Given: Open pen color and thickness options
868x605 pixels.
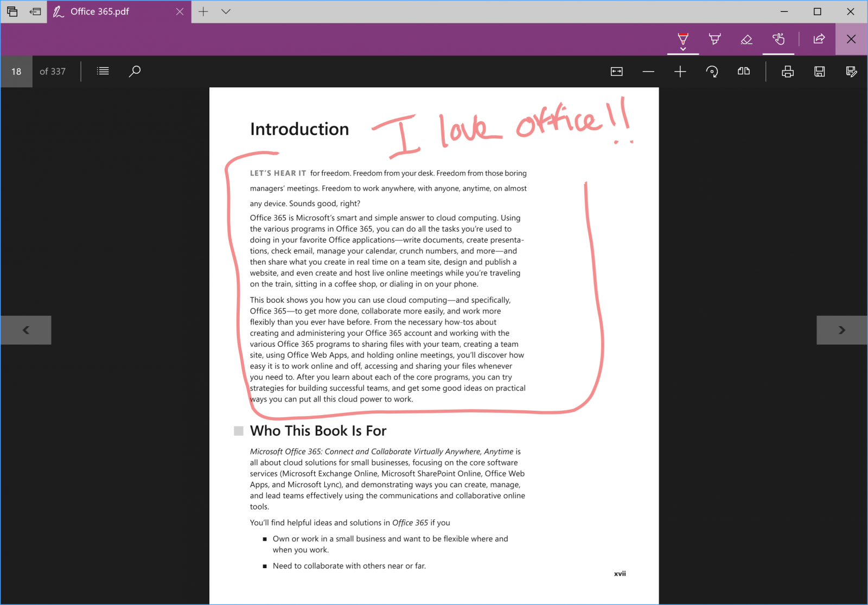Looking at the screenshot, I should (x=683, y=48).
